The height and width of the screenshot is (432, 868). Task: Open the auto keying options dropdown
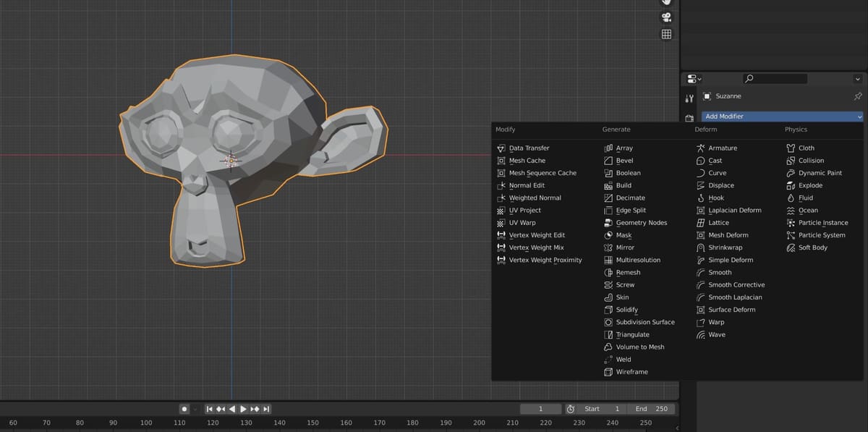tap(195, 409)
